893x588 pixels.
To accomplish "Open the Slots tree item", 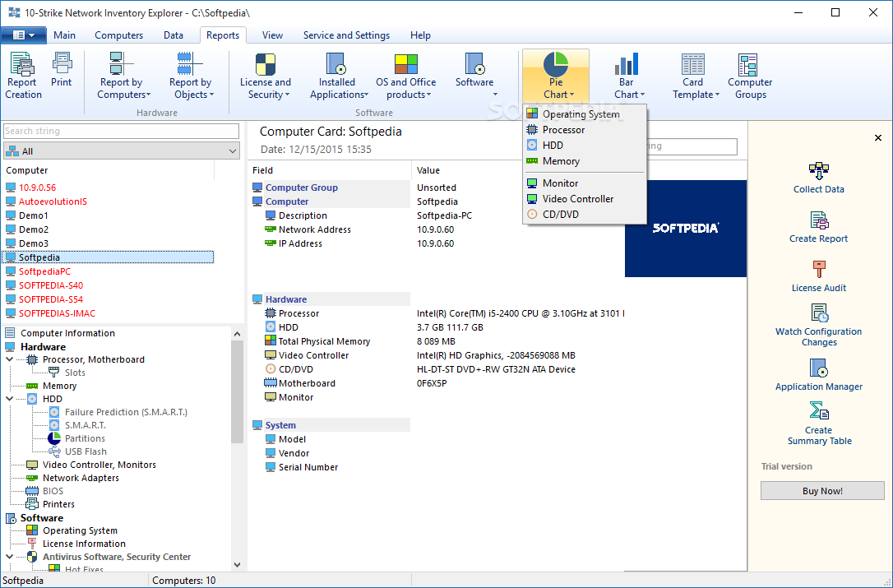I will pos(75,373).
